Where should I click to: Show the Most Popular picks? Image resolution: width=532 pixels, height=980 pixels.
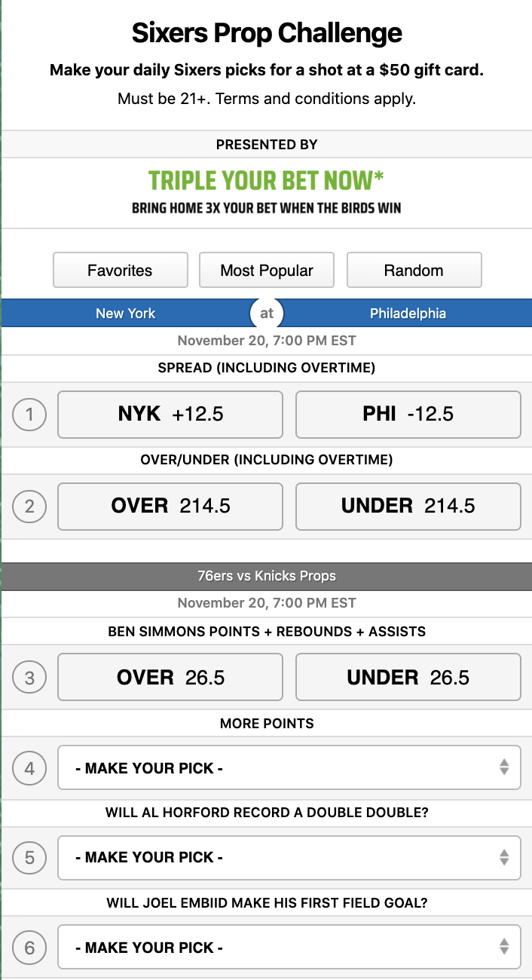coord(266,269)
